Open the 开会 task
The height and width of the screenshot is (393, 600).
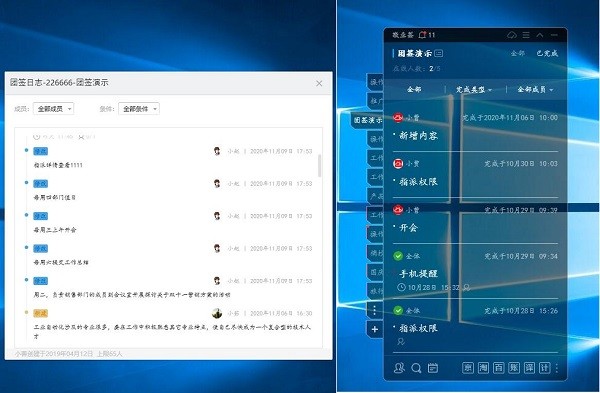pos(408,228)
